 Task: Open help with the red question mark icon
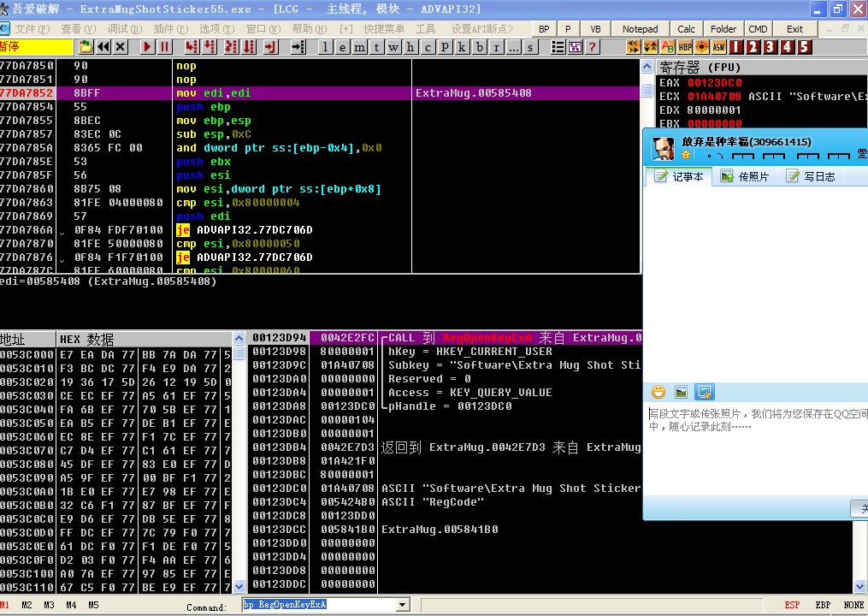point(593,47)
